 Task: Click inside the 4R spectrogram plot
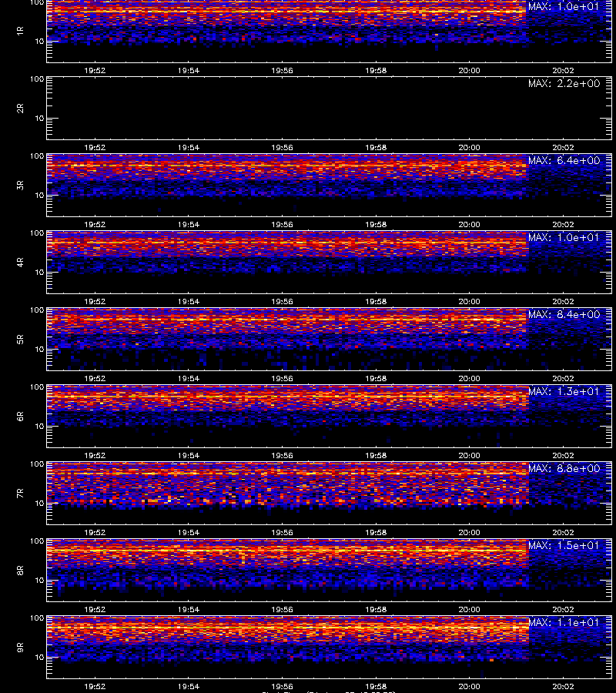330,262
